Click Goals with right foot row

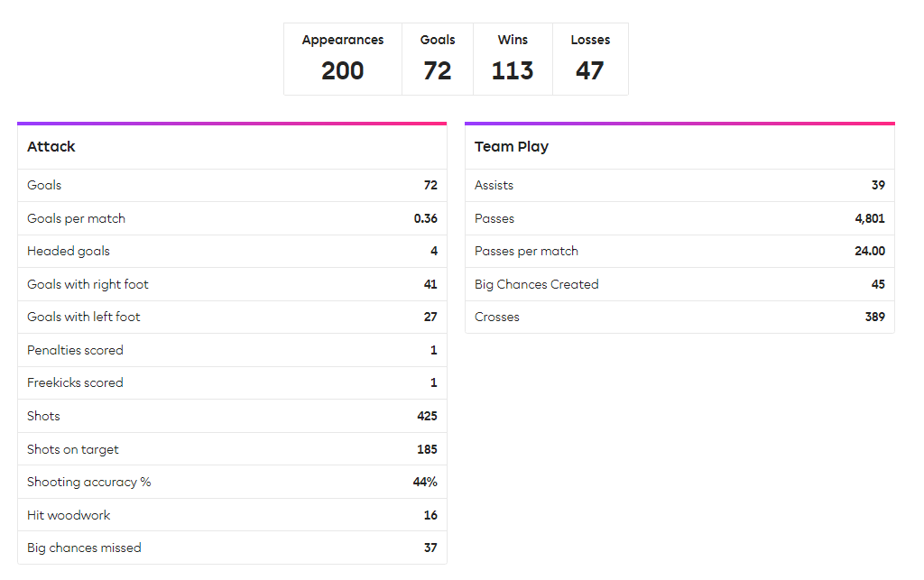[232, 284]
